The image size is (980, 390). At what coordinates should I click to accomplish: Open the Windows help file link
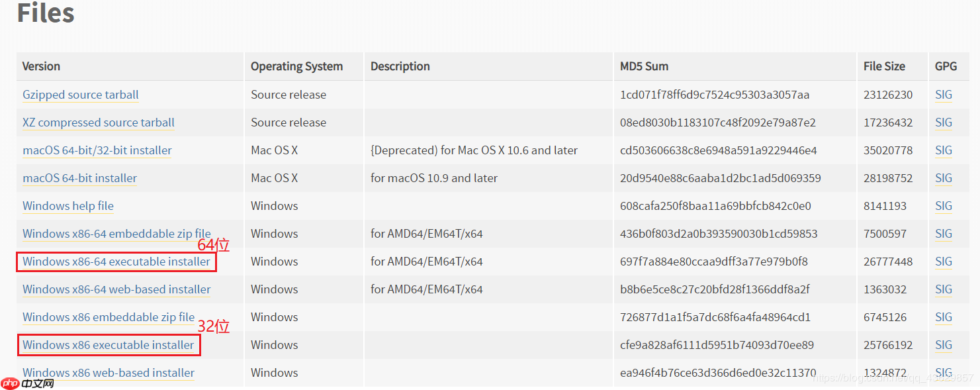[x=68, y=206]
